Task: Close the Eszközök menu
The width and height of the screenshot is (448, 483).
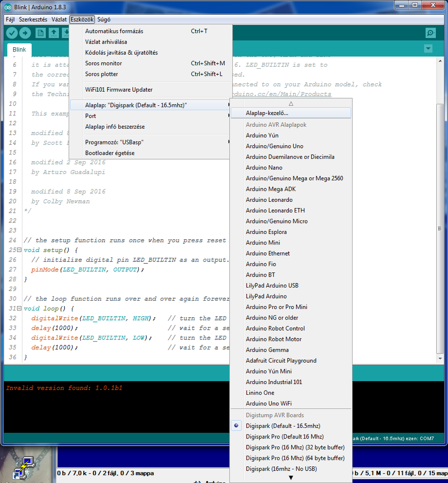Action: click(x=82, y=19)
